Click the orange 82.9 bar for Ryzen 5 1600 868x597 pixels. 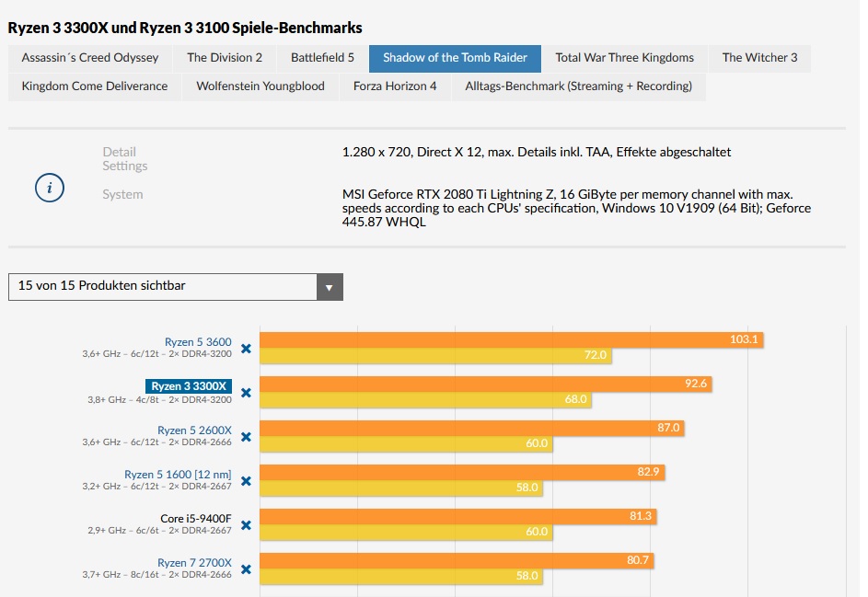[462, 472]
